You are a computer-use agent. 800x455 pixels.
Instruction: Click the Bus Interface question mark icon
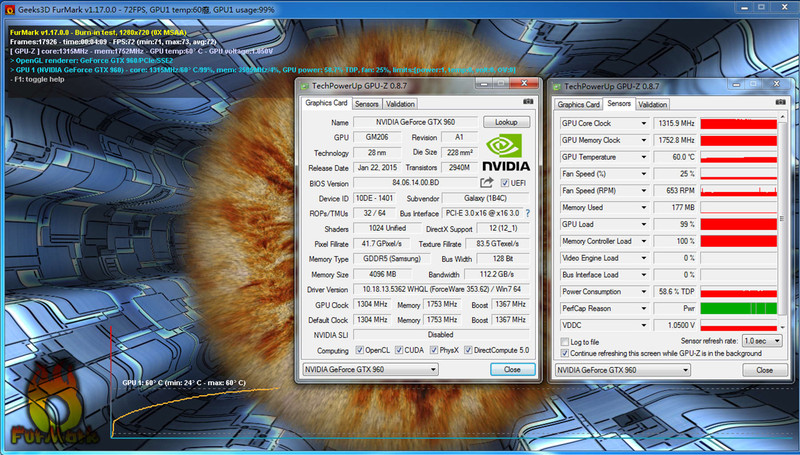point(527,213)
